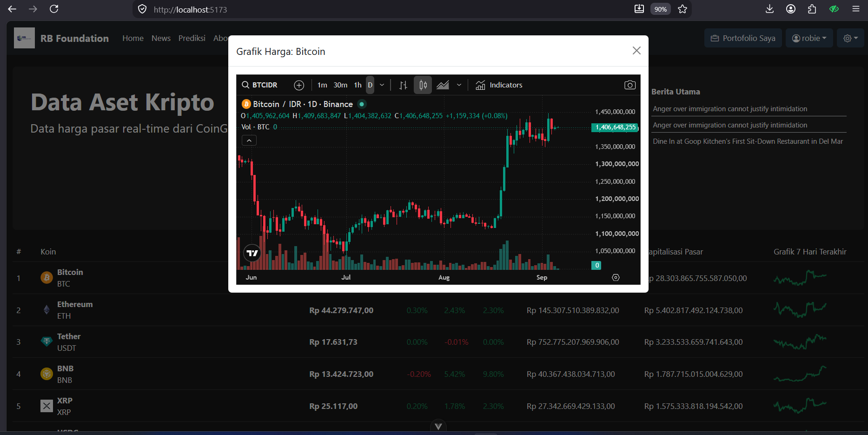Viewport: 868px width, 435px height.
Task: Open the robie user dropdown
Action: [x=809, y=38]
